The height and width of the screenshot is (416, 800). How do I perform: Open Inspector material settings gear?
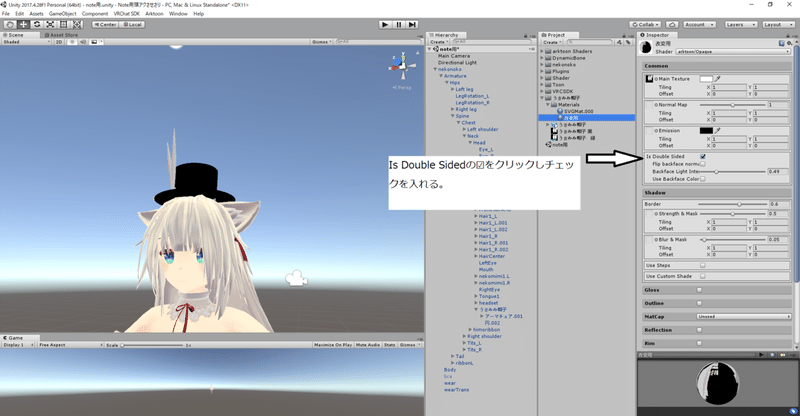789,44
